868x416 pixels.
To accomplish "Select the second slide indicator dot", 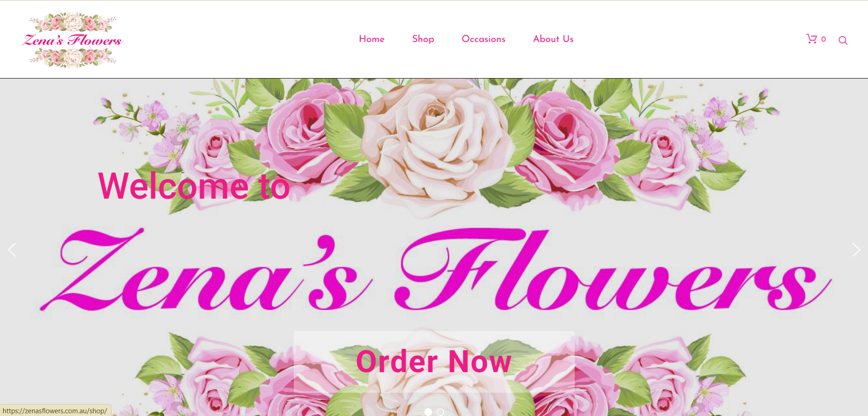I will [440, 412].
